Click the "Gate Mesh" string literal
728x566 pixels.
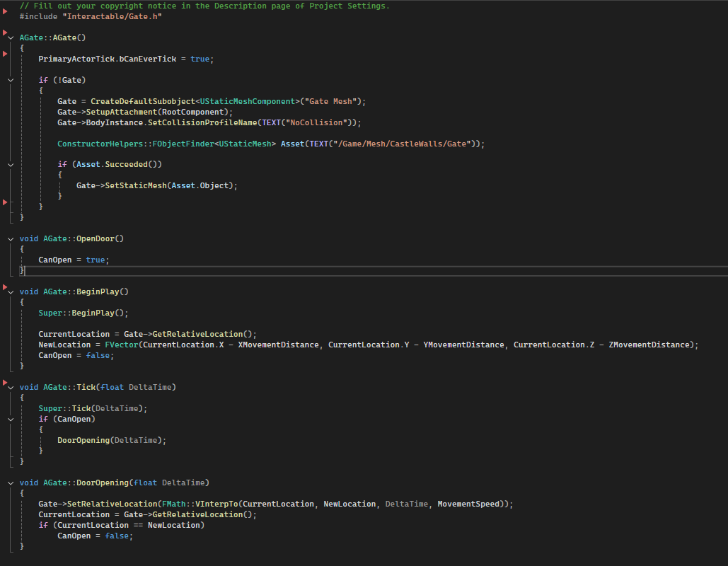click(x=333, y=101)
